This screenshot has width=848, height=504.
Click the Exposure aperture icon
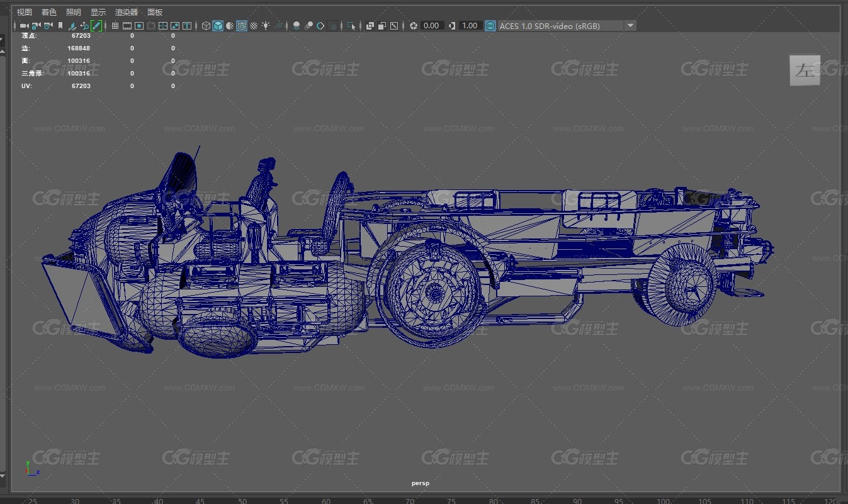pyautogui.click(x=413, y=26)
